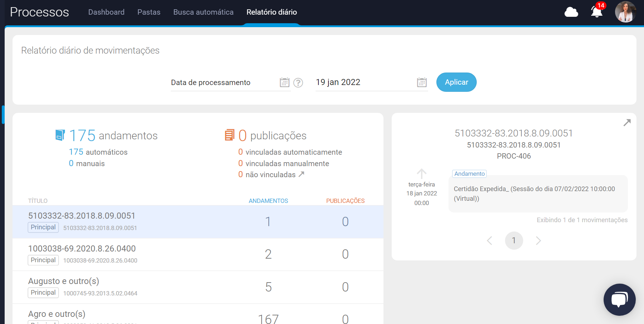Click the help question mark icon
Image resolution: width=644 pixels, height=324 pixels.
[x=298, y=83]
